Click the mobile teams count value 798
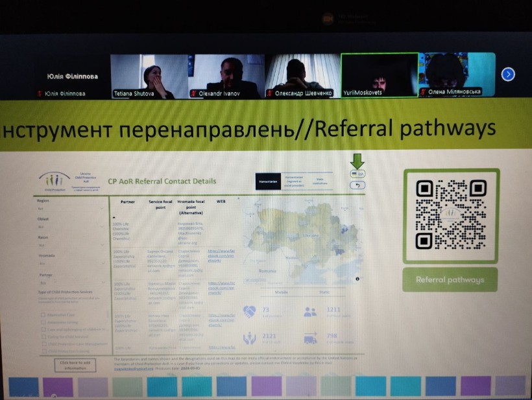Viewport: 532px width, 400px height. click(332, 336)
